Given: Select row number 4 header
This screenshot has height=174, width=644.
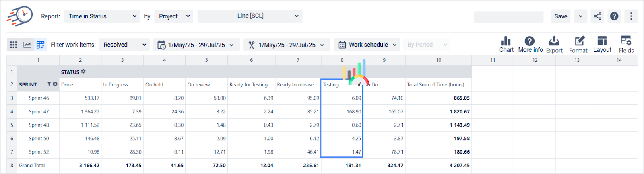Looking at the screenshot, I should click(x=12, y=111).
